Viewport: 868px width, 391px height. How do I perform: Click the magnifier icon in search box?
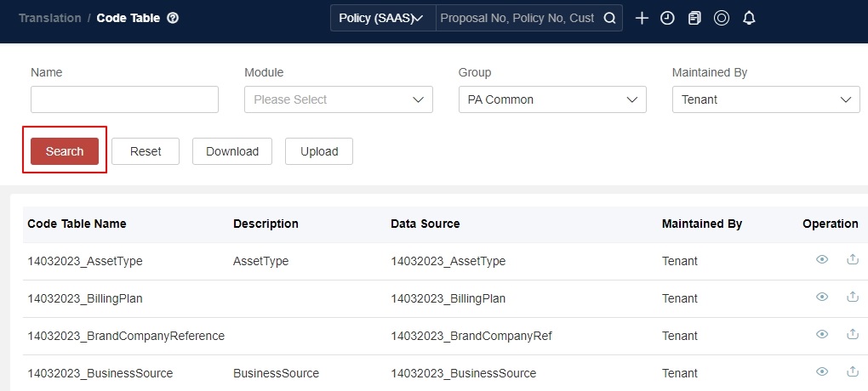pos(609,18)
